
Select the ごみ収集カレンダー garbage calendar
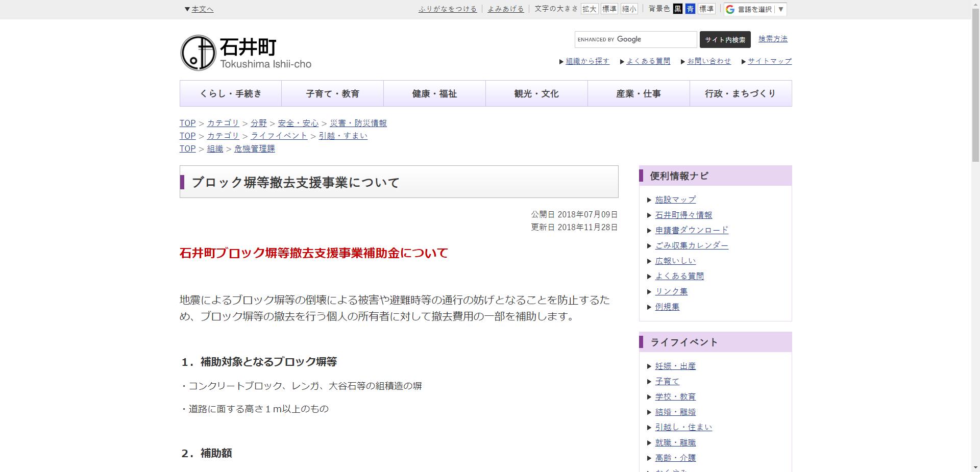click(692, 245)
